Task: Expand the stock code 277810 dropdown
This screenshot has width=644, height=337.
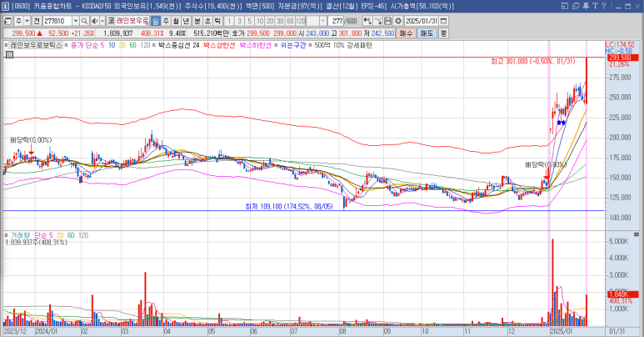Action: point(76,21)
